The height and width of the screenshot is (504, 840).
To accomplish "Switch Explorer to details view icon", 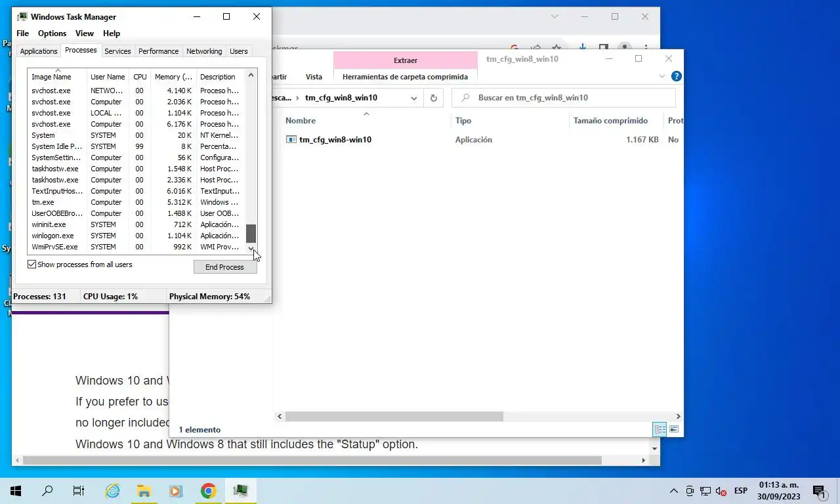I will 660,429.
